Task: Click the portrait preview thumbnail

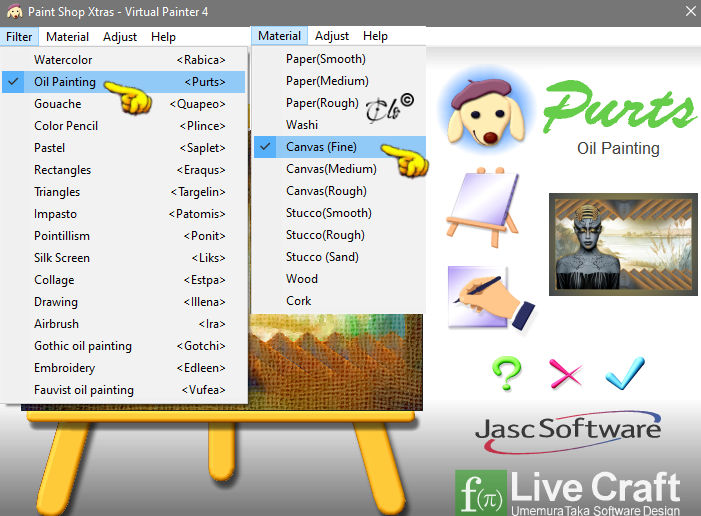Action: [x=623, y=244]
